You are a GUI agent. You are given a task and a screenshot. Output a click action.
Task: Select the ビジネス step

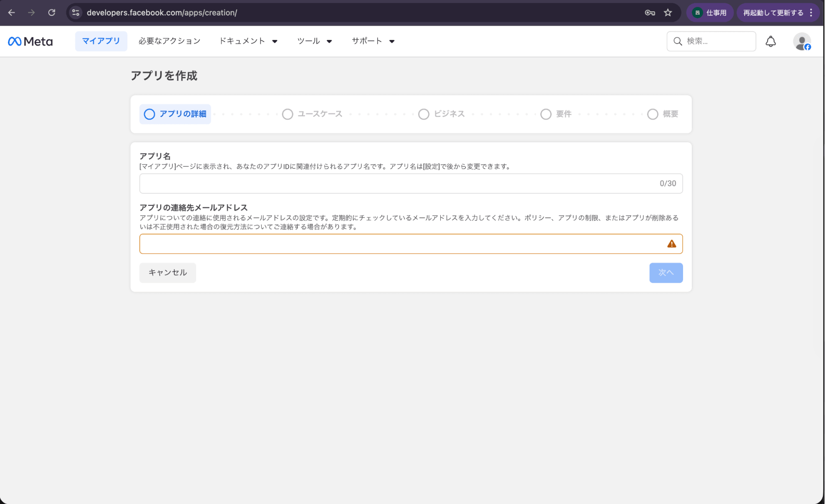(x=442, y=114)
